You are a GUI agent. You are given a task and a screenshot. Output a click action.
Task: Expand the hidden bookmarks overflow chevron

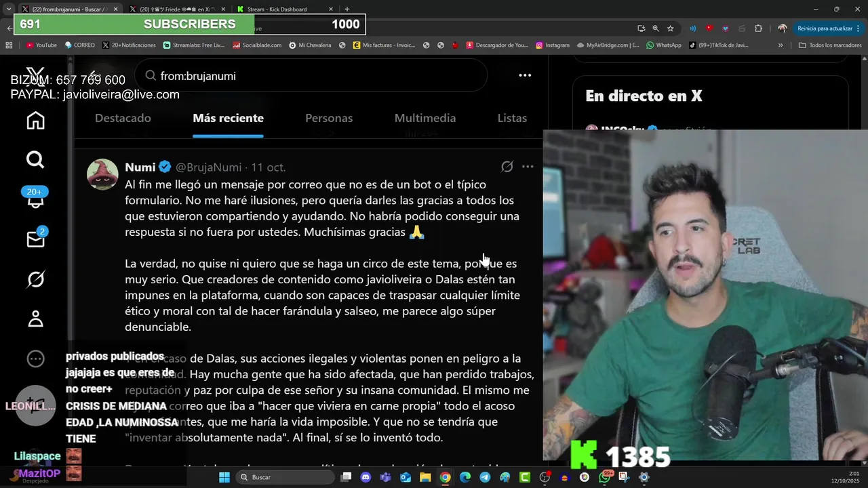coord(781,45)
